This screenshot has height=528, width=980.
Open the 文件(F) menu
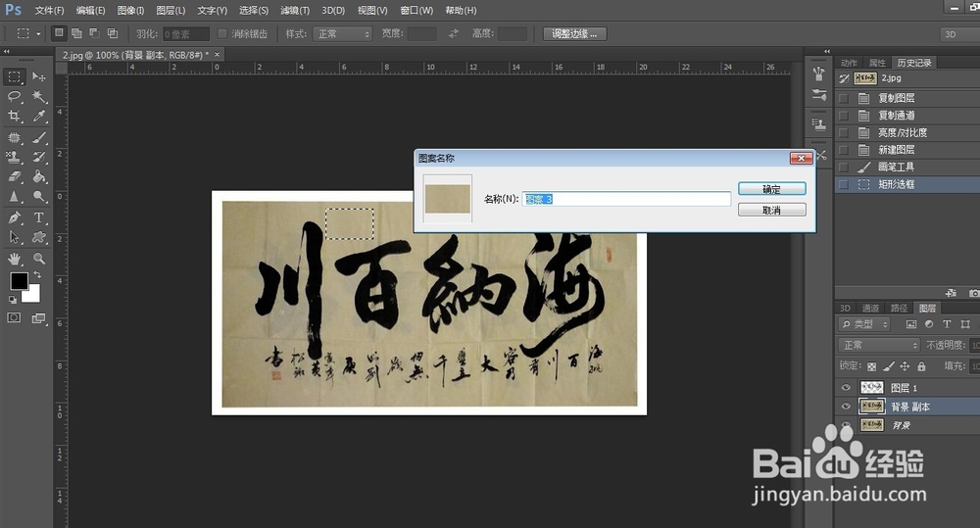tap(49, 10)
